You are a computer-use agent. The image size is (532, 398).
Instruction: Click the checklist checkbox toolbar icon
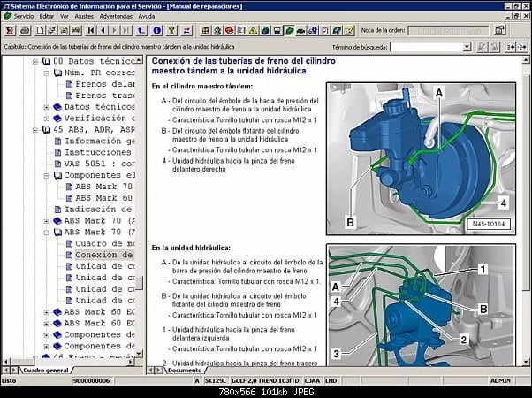pyautogui.click(x=324, y=31)
